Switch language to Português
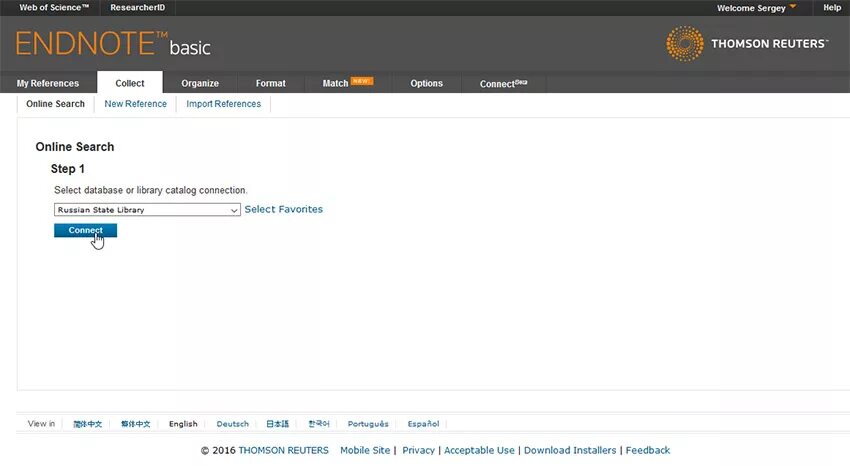The image size is (850, 466). click(x=368, y=424)
